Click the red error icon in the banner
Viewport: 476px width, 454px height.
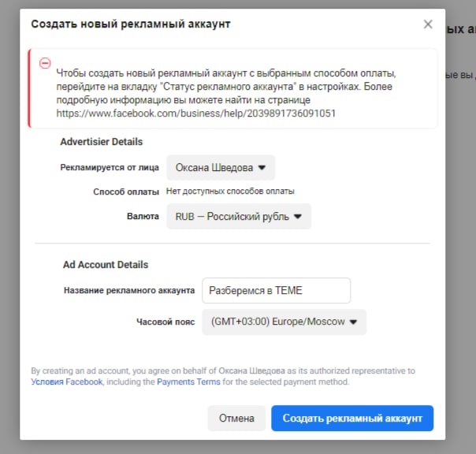45,63
